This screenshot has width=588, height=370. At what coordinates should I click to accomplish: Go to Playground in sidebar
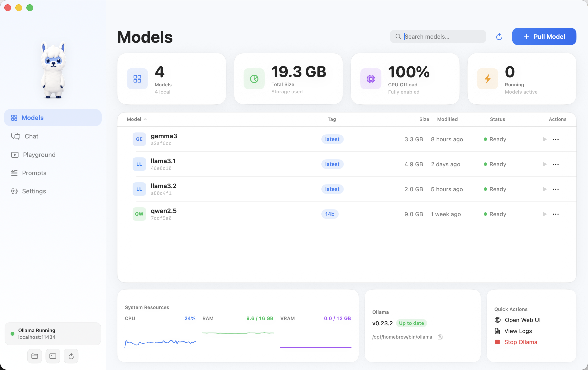click(x=53, y=155)
